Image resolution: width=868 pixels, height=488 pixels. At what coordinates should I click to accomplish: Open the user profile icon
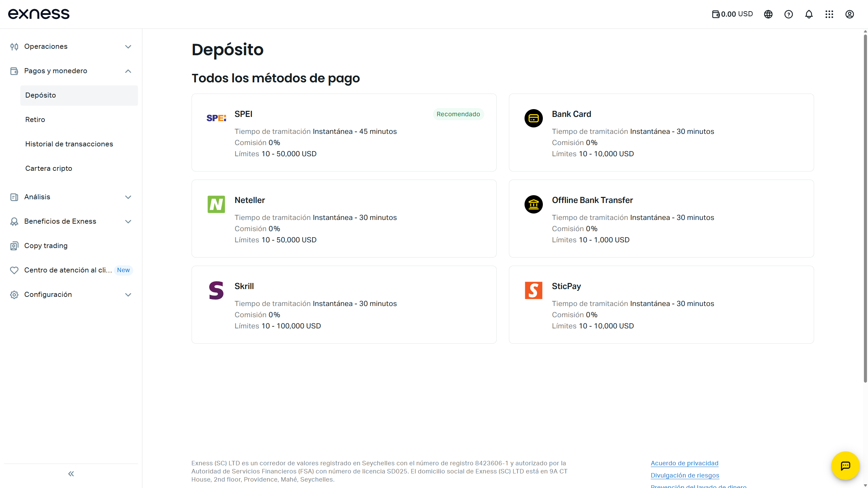tap(850, 14)
